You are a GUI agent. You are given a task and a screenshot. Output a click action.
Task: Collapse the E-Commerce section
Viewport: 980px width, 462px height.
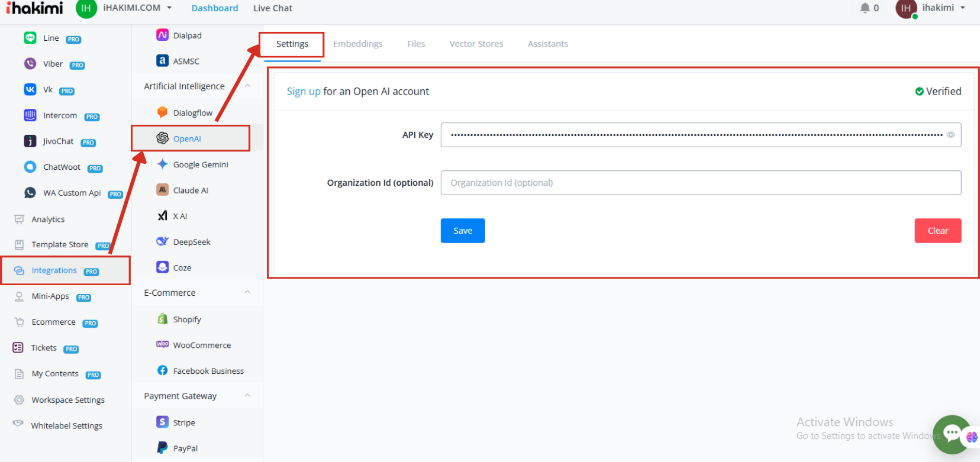tap(247, 292)
